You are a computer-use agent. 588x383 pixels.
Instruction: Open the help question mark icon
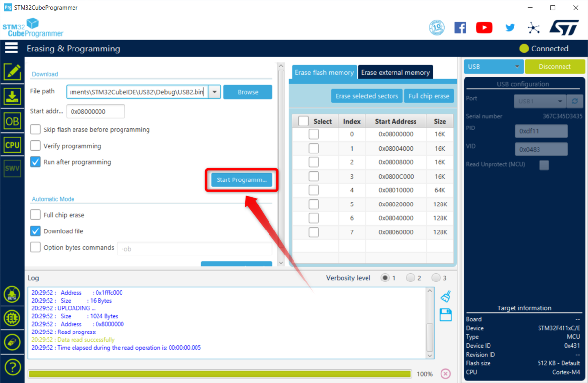12,366
